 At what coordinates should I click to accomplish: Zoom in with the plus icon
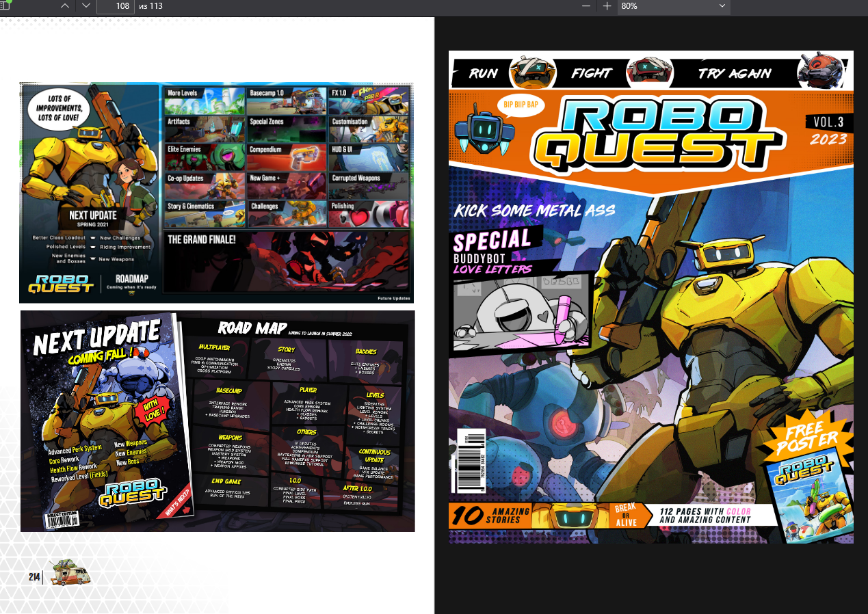tap(607, 6)
